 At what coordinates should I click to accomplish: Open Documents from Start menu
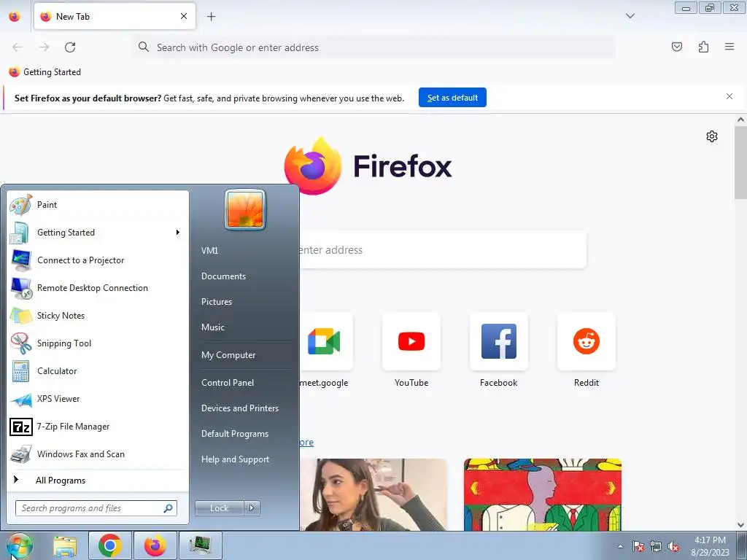223,276
